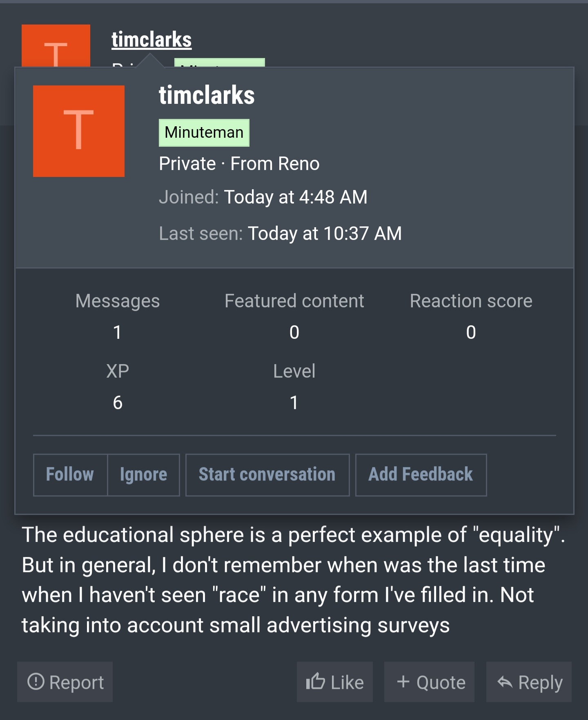Like the post about educational sphere
The width and height of the screenshot is (588, 720).
click(335, 682)
